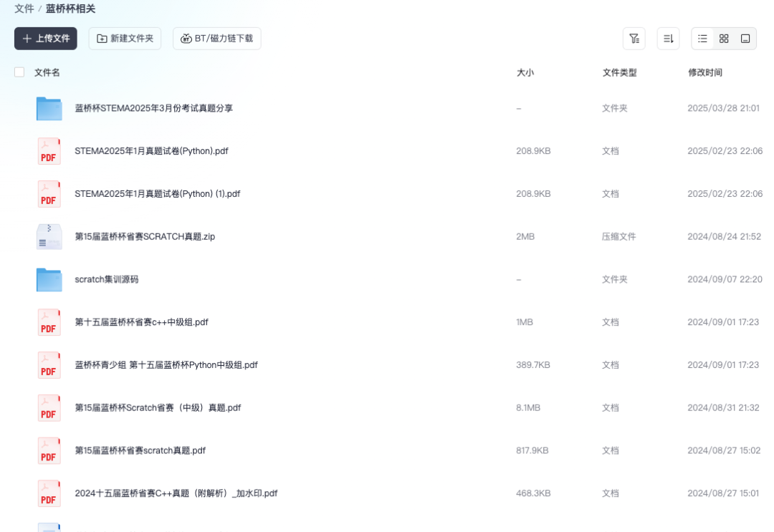The image size is (774, 532).
Task: Open the filter icon in the toolbar
Action: [634, 39]
